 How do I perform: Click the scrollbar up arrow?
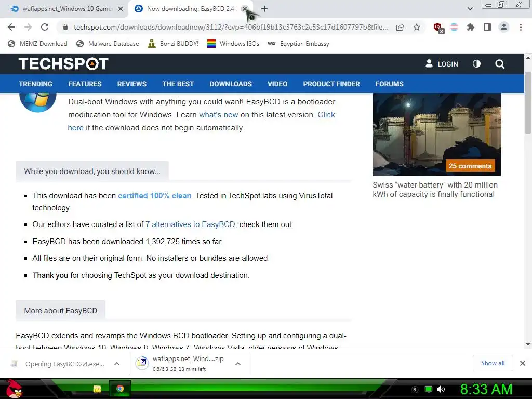coord(528,58)
